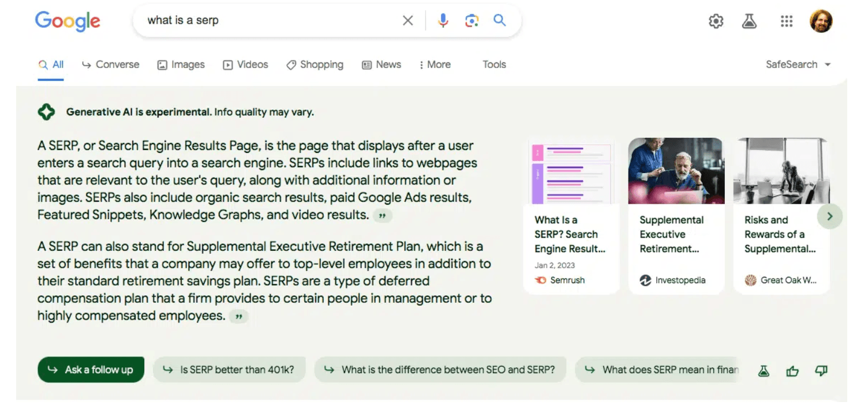Click the Generative AI sparkle icon
Viewport: 868px width, 413px height.
pos(46,112)
